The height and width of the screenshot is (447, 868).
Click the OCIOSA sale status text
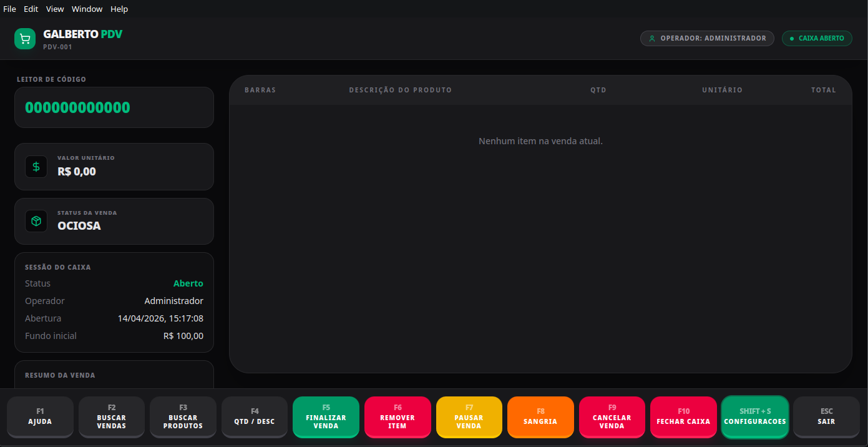[x=79, y=226]
